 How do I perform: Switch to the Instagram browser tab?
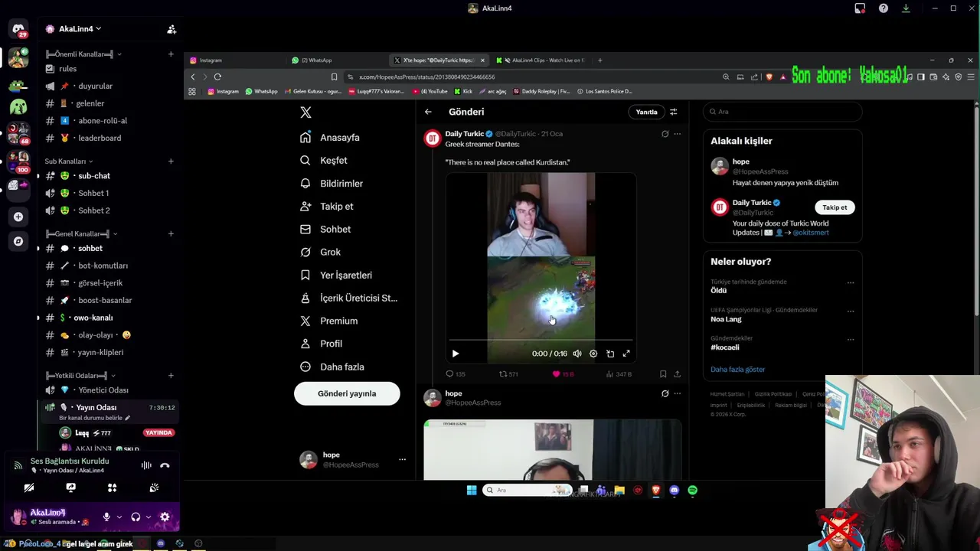[x=234, y=60]
